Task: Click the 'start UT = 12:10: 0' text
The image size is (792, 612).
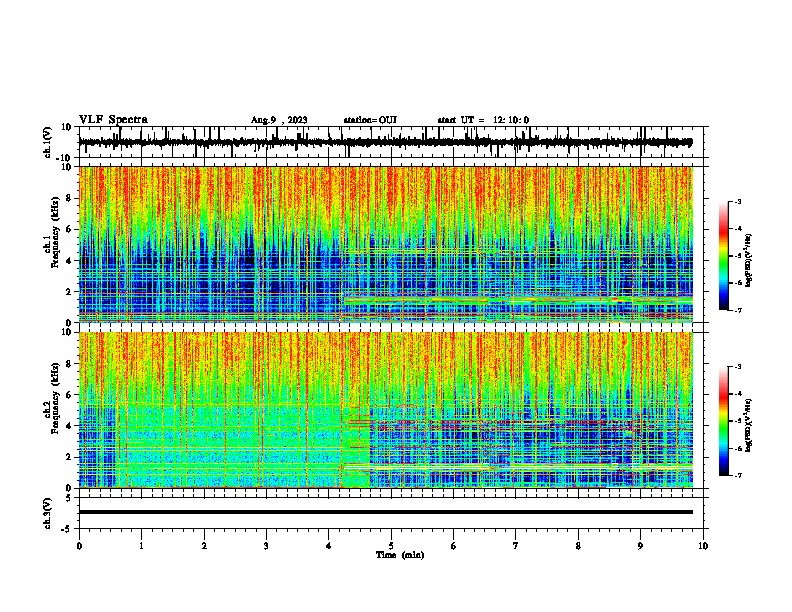Action: [483, 120]
